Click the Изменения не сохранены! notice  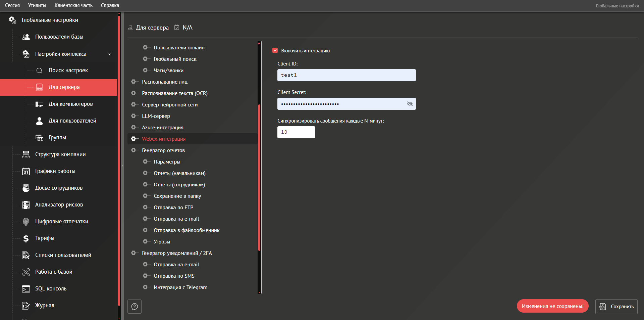552,306
